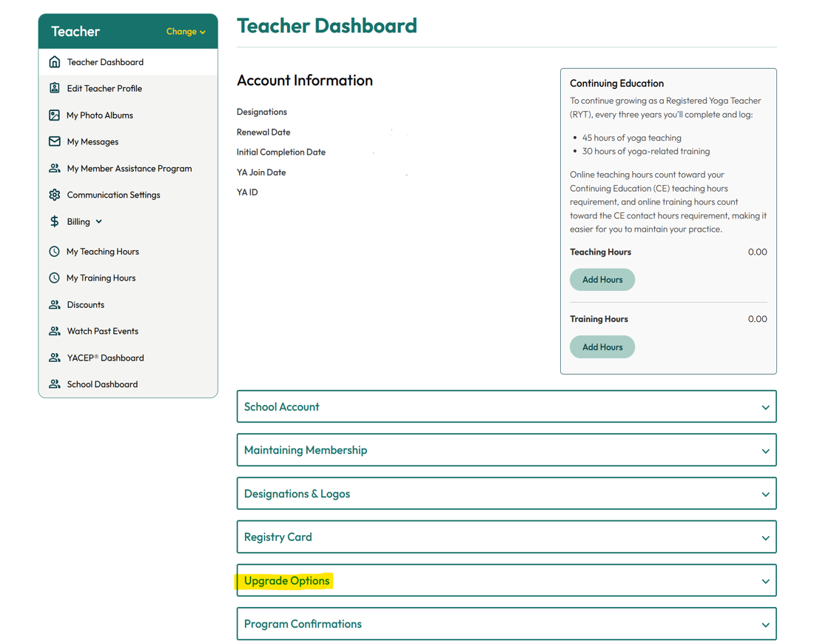This screenshot has width=817, height=644.
Task: Click the Teaching Hours 0.00 value
Action: pyautogui.click(x=757, y=252)
